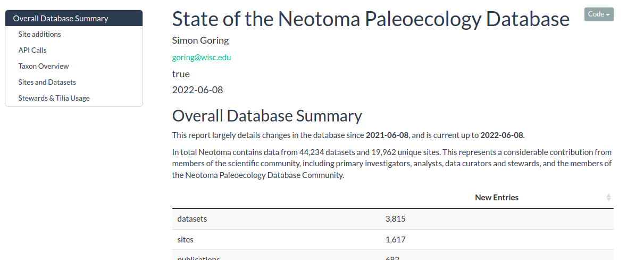Click the bold 2021-06-08 date in paragraph
The height and width of the screenshot is (260, 644).
point(387,135)
